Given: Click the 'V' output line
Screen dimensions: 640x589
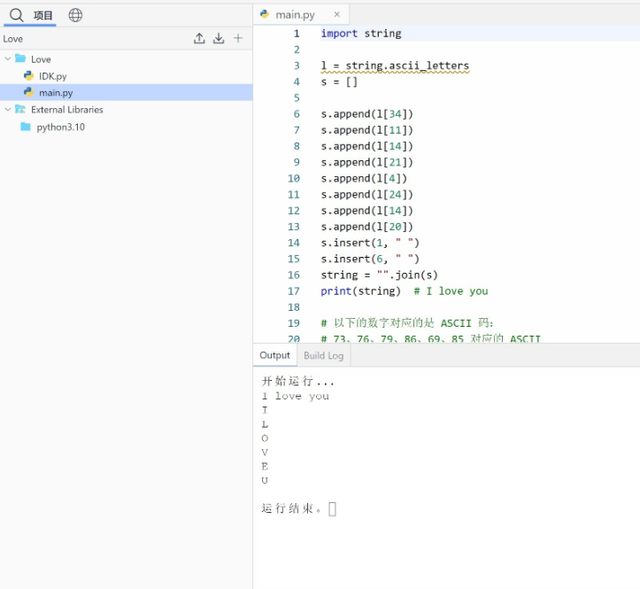Looking at the screenshot, I should [264, 452].
